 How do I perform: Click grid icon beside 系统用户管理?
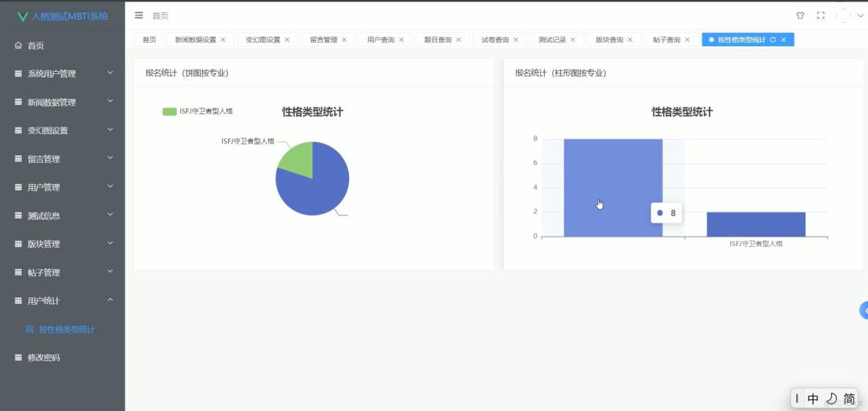click(18, 73)
